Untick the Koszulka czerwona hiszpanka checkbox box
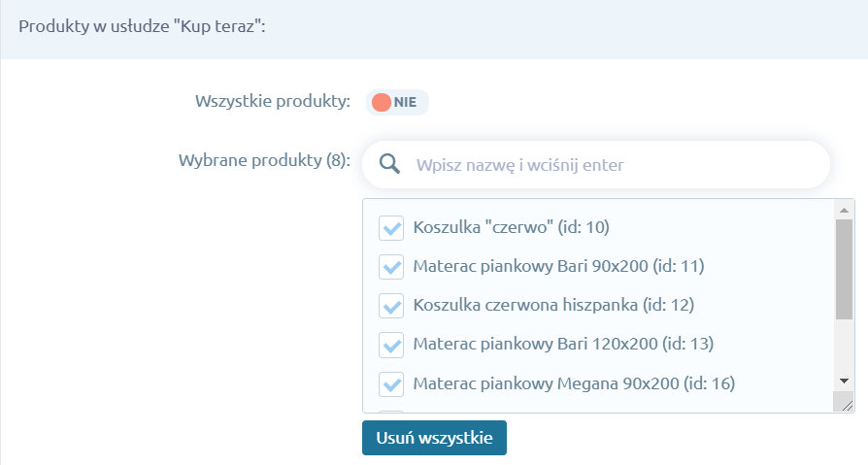This screenshot has height=465, width=868. (391, 306)
